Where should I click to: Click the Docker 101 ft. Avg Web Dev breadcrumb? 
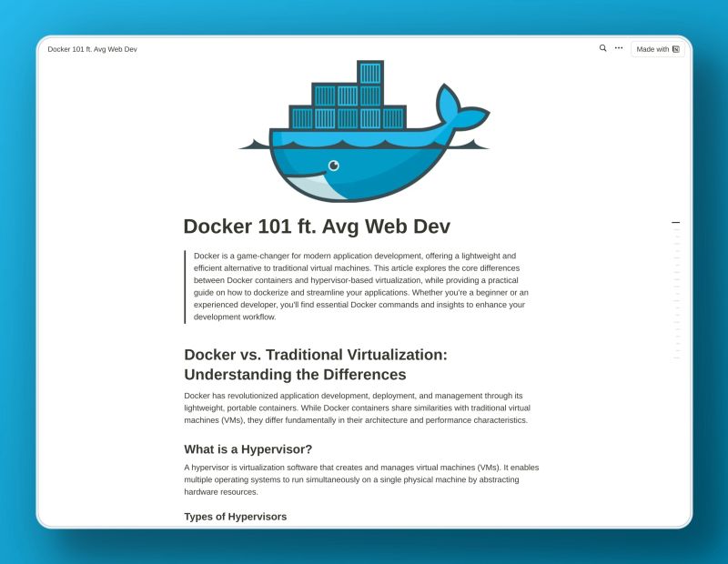[x=93, y=49]
